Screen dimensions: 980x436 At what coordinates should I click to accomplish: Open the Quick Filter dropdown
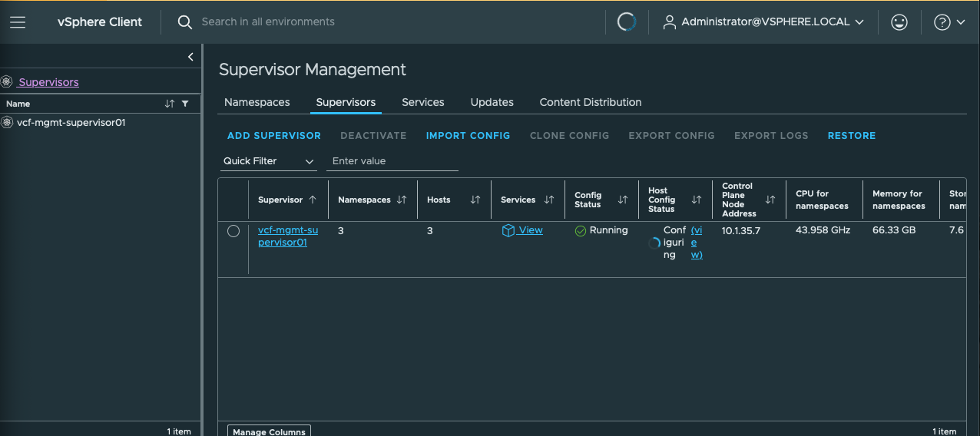point(269,161)
